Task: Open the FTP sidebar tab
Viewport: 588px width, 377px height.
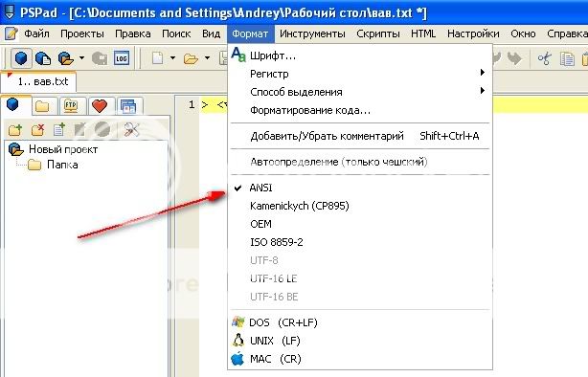Action: pos(71,106)
